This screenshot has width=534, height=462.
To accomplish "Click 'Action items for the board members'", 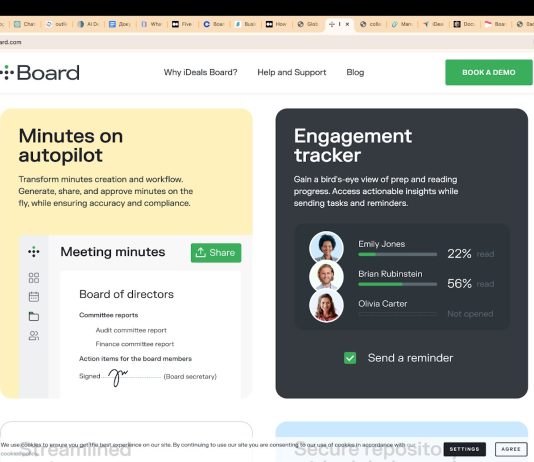I will (x=136, y=359).
